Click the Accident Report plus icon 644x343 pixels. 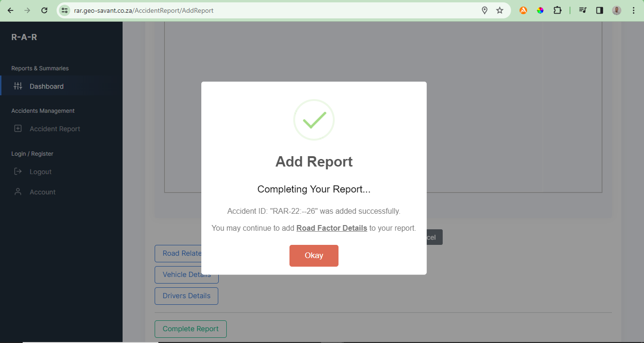pyautogui.click(x=18, y=128)
